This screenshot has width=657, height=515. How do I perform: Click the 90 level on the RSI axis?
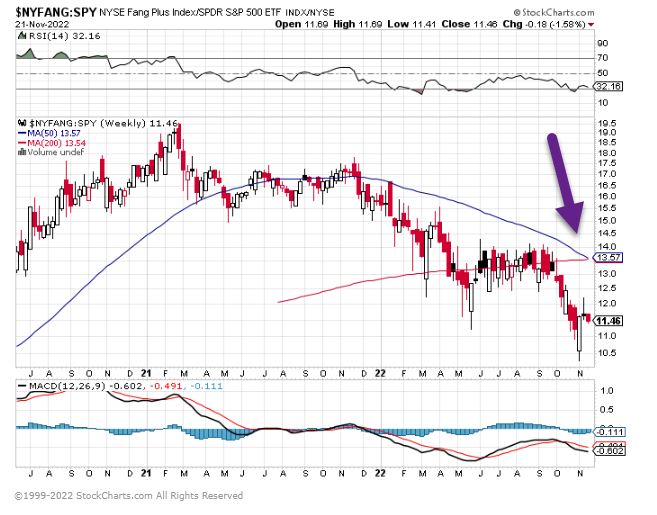click(603, 43)
